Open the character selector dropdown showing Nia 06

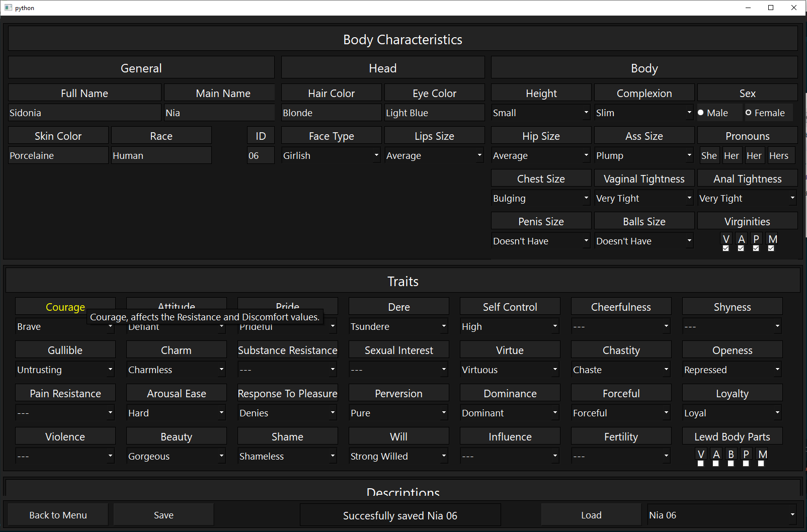(x=722, y=515)
